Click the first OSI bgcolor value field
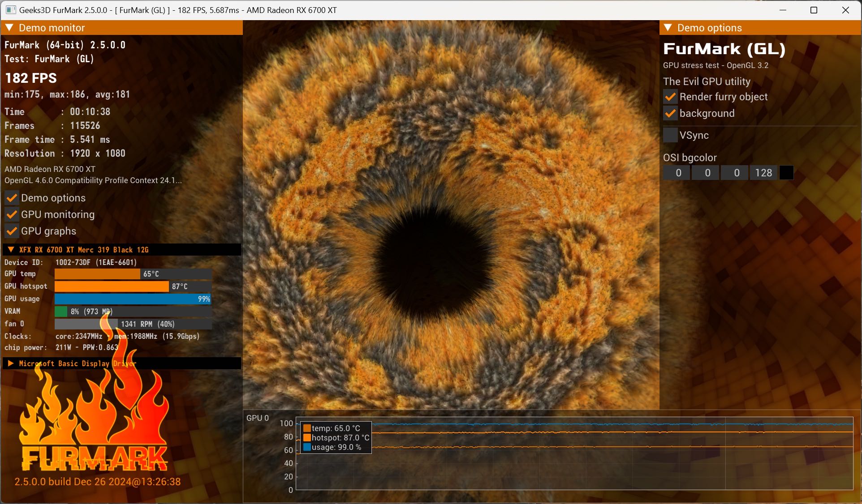Screen dimensions: 862x504 pos(677,173)
